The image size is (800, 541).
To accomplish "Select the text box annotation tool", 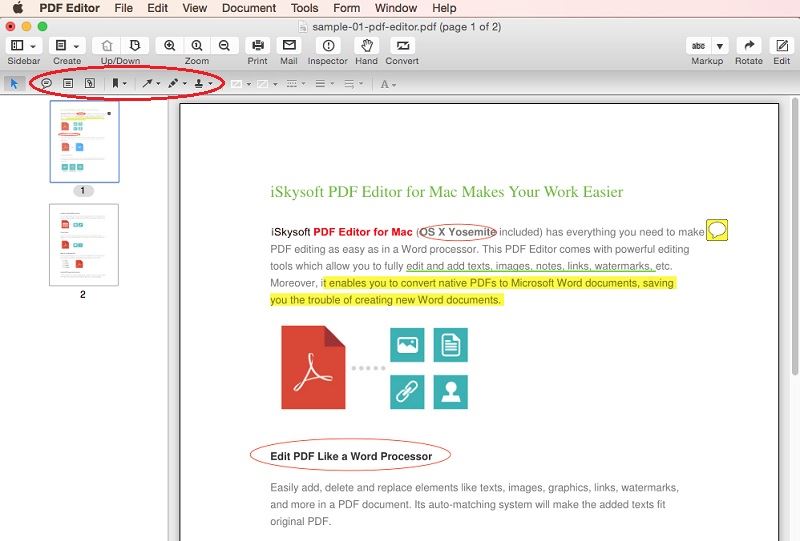I will tap(68, 83).
